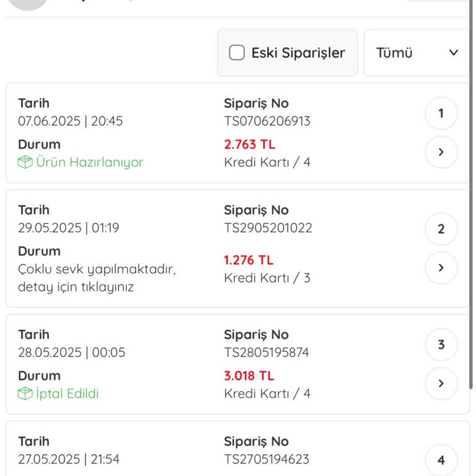The image size is (476, 476).
Task: Select order number TS2905201022
Action: click(x=268, y=228)
